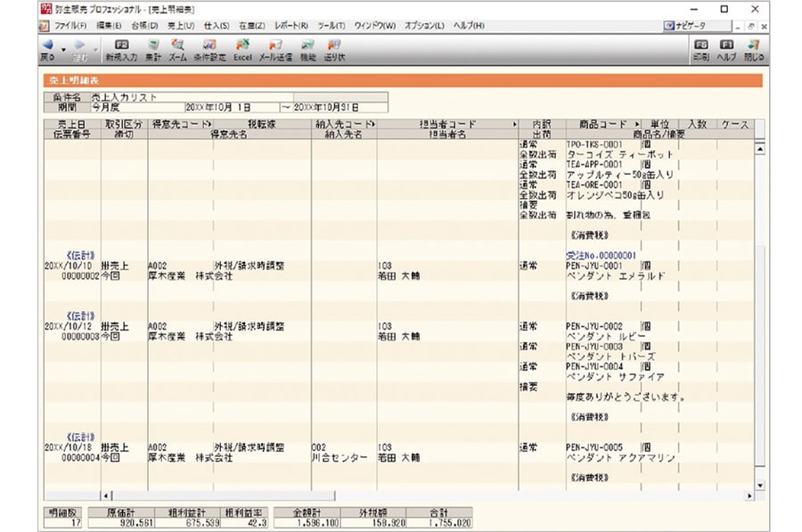
Task: Click the 売上日 column header
Action: (72, 124)
